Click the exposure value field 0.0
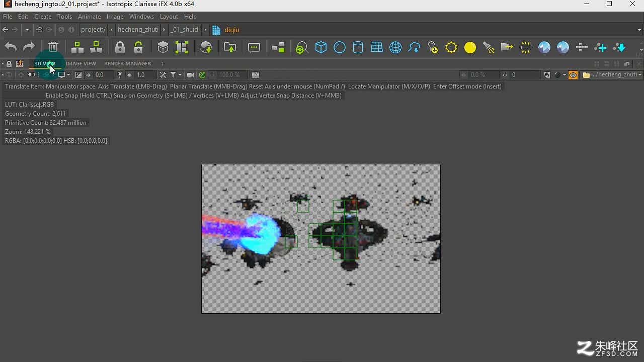Image resolution: width=644 pixels, height=362 pixels. [103, 75]
